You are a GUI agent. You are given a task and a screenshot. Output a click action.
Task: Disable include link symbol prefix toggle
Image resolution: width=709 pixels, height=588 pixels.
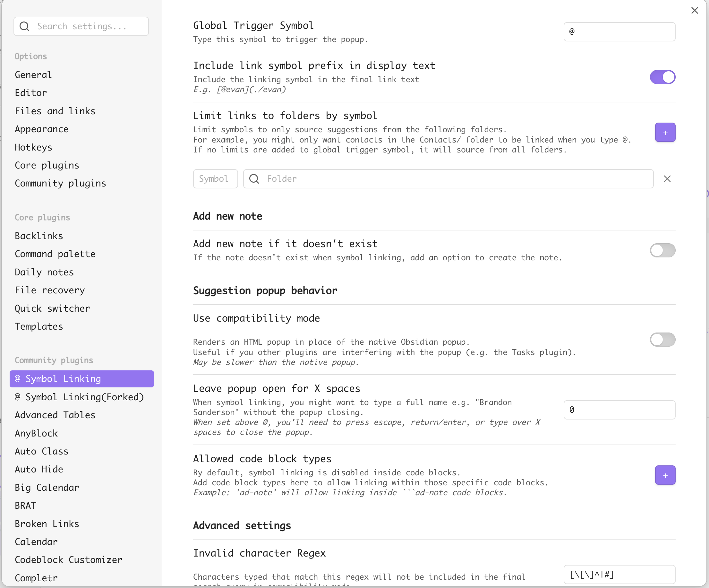(x=662, y=77)
